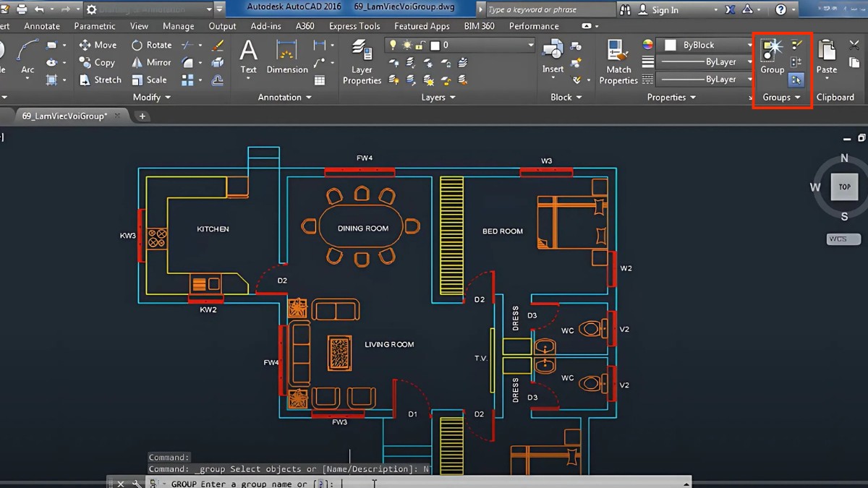Select the Mirror tool
This screenshot has height=488, width=868.
pyautogui.click(x=151, y=63)
